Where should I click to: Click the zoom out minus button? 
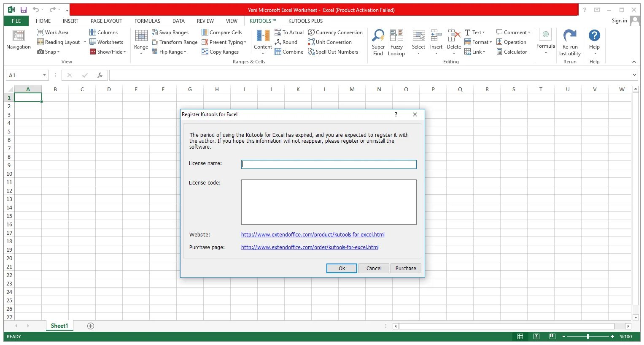pyautogui.click(x=564, y=337)
